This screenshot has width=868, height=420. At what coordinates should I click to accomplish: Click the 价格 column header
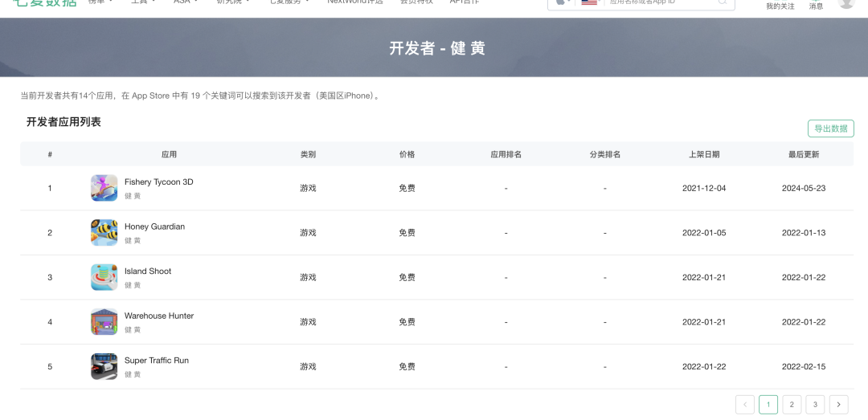pyautogui.click(x=407, y=154)
